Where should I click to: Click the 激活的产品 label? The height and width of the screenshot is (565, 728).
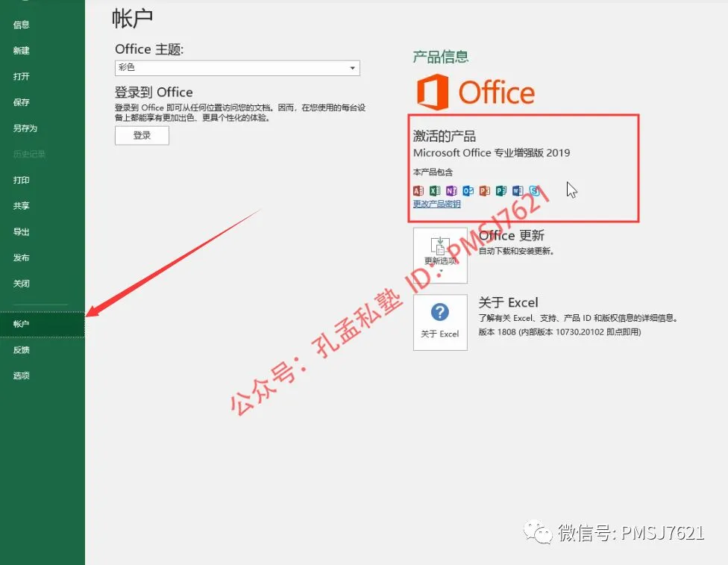point(445,136)
